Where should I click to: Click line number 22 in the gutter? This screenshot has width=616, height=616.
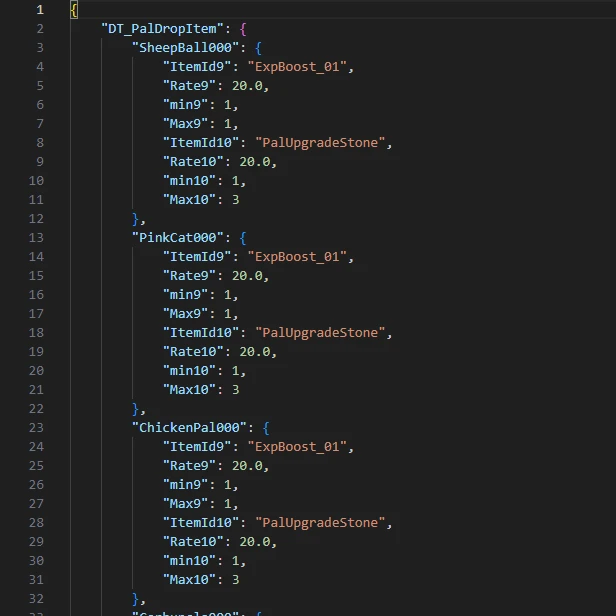(x=36, y=409)
